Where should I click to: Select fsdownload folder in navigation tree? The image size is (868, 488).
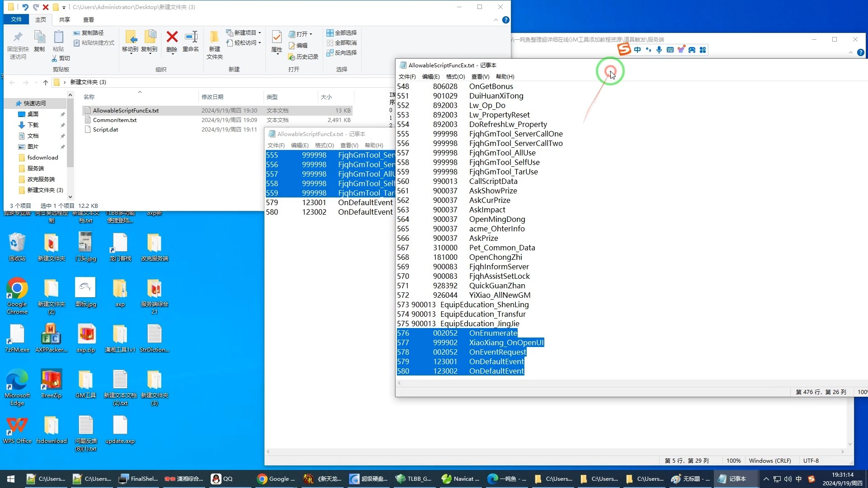tap(42, 157)
